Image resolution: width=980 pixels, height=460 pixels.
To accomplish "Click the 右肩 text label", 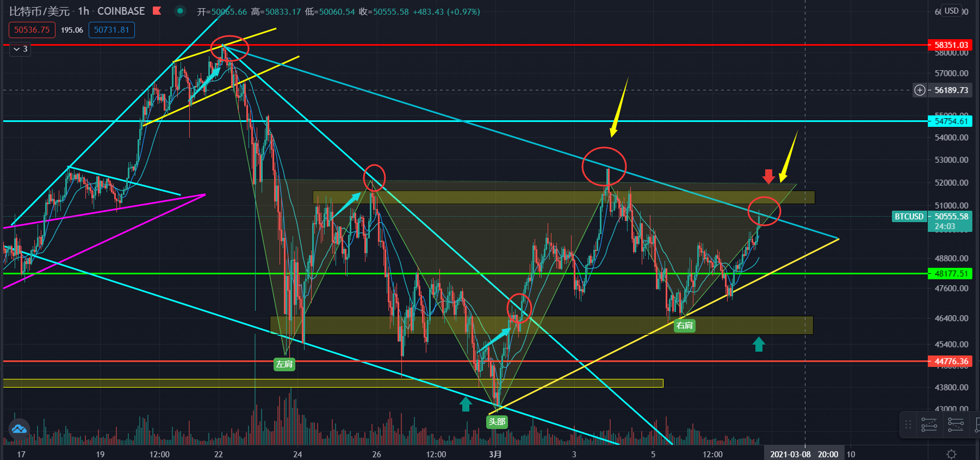I will 684,326.
